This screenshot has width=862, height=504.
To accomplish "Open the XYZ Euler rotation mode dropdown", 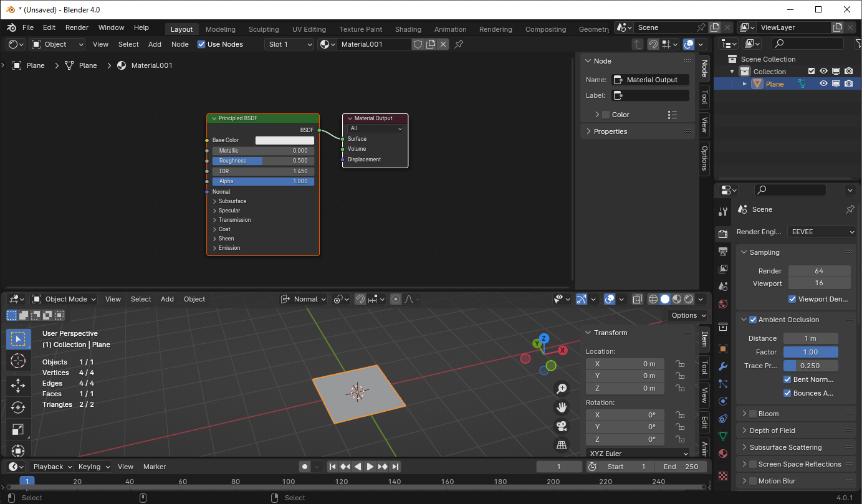I will pyautogui.click(x=638, y=454).
